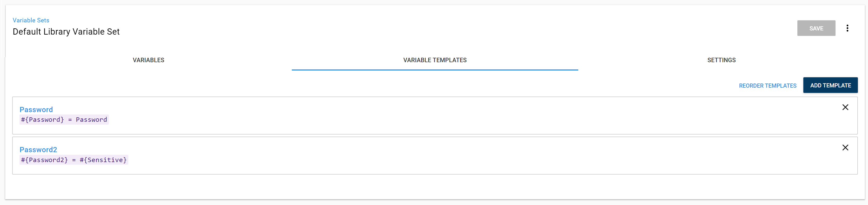Select the #{Password2} = #{Sensitive} expression chip

click(73, 160)
